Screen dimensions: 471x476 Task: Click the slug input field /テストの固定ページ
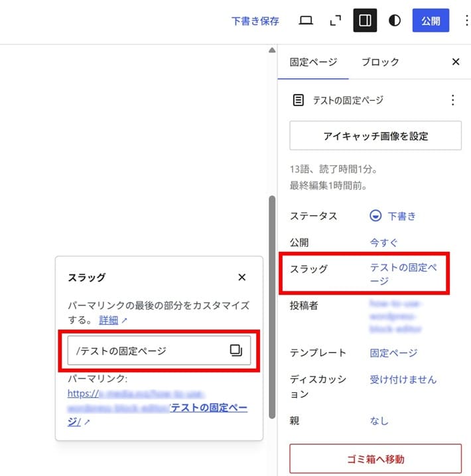159,350
